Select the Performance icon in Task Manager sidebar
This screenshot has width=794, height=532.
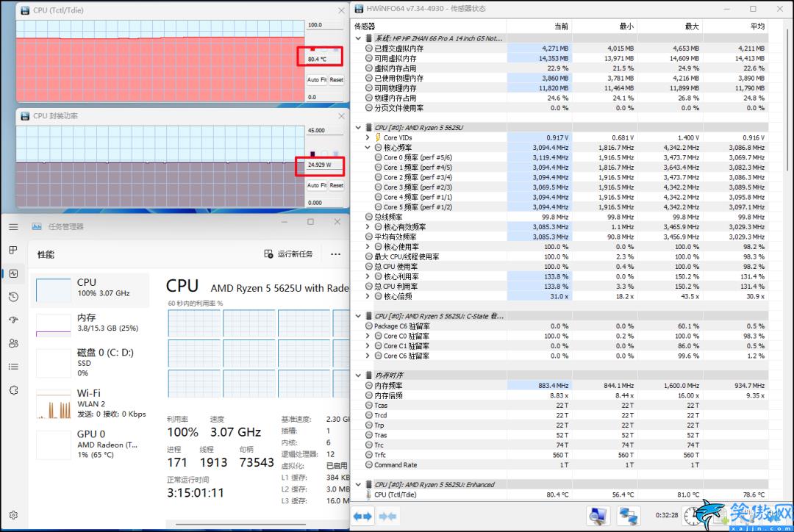[x=14, y=273]
